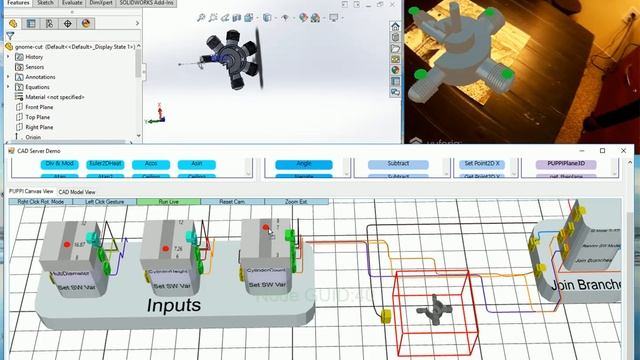640x360 pixels.
Task: Click the Angle module button
Action: tap(304, 164)
